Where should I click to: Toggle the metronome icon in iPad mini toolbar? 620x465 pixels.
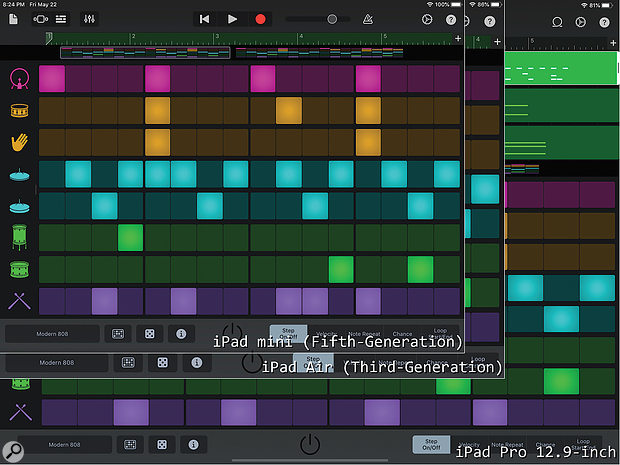pos(368,19)
